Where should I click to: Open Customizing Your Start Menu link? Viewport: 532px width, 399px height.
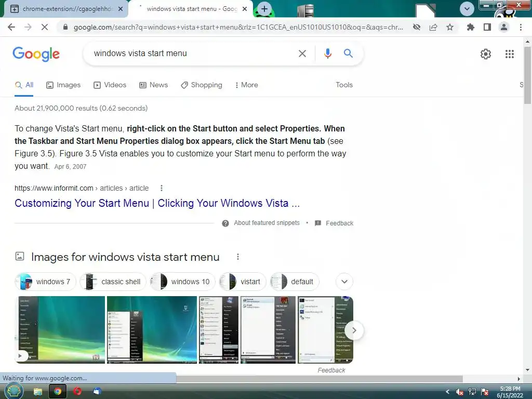click(x=157, y=203)
